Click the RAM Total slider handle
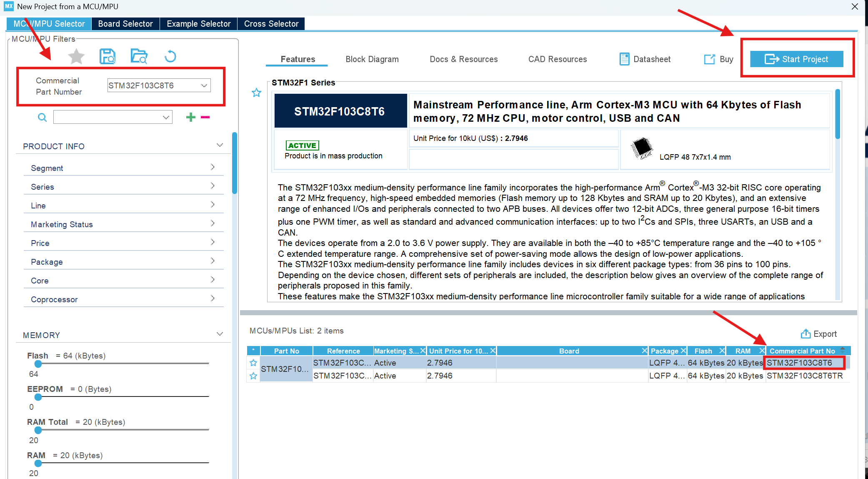Viewport: 868px width, 479px height. (x=38, y=430)
